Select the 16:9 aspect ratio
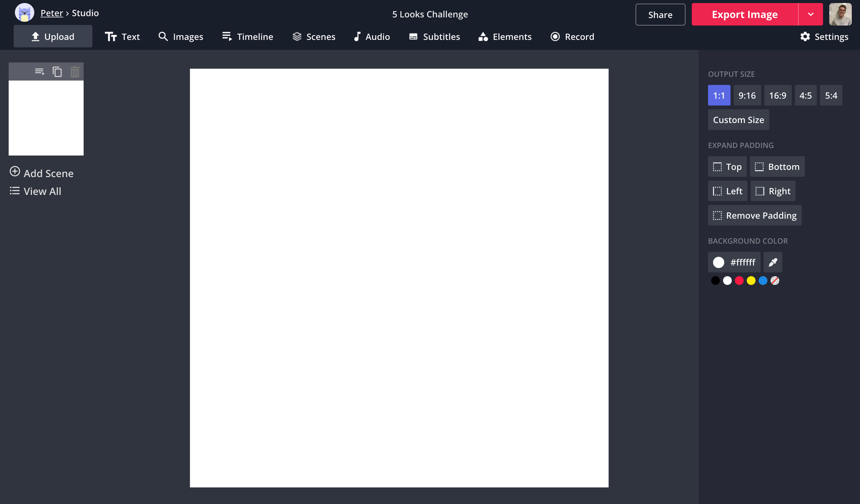860x504 pixels. (x=777, y=95)
